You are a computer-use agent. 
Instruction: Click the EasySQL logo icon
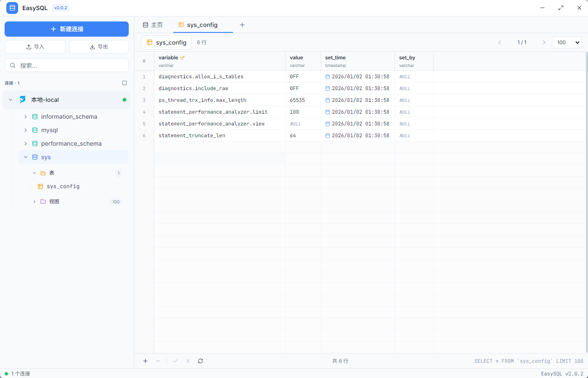12,8
